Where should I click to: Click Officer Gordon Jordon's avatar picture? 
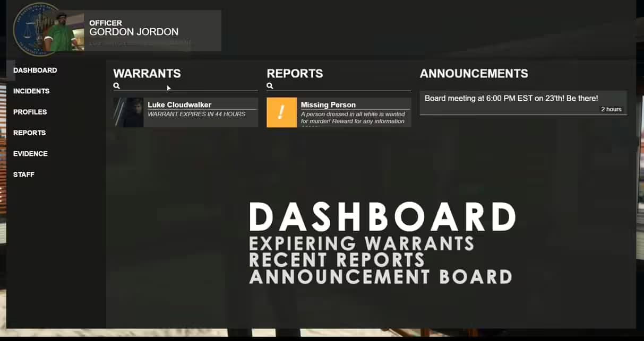pyautogui.click(x=64, y=32)
